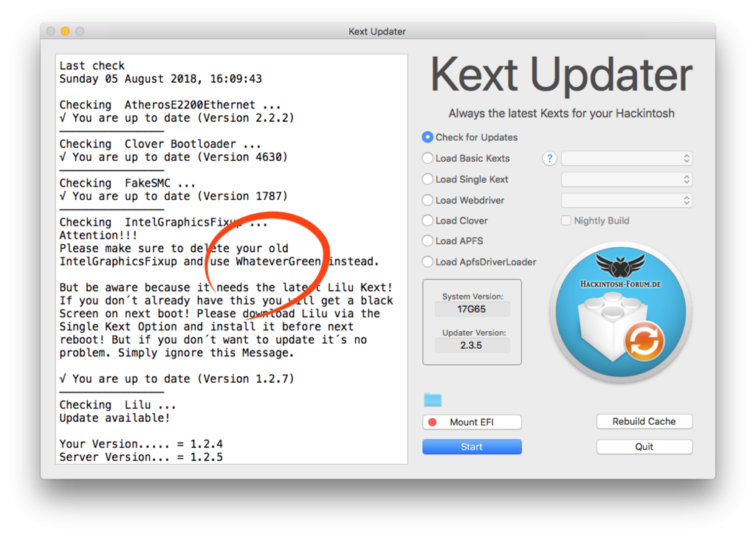The width and height of the screenshot is (756, 537).
Task: Click the question mark help icon
Action: (x=549, y=159)
